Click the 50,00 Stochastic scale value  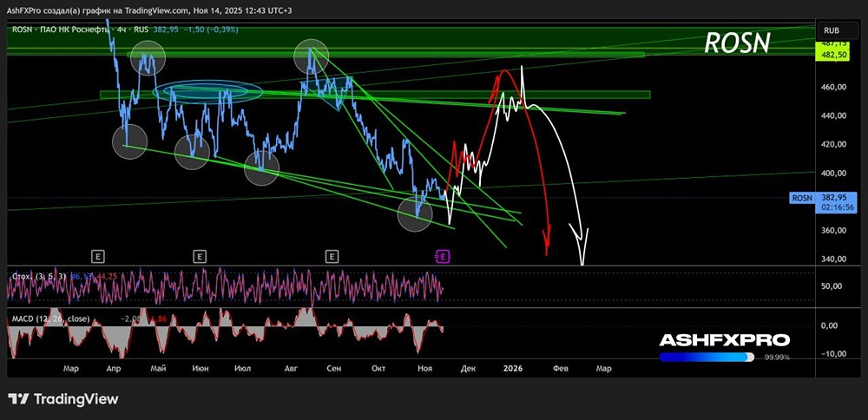833,286
